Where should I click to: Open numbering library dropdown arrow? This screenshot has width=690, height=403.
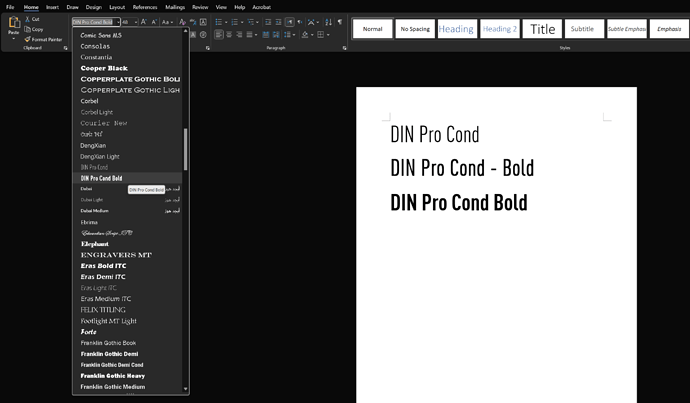pos(242,22)
